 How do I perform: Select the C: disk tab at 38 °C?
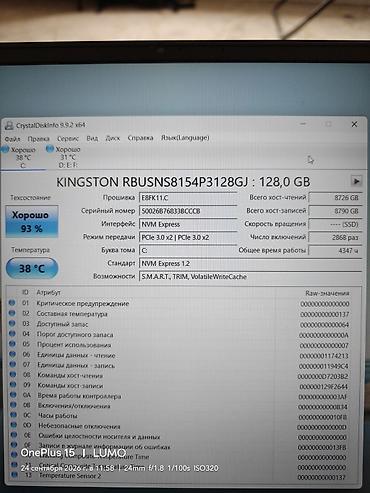pos(22,157)
